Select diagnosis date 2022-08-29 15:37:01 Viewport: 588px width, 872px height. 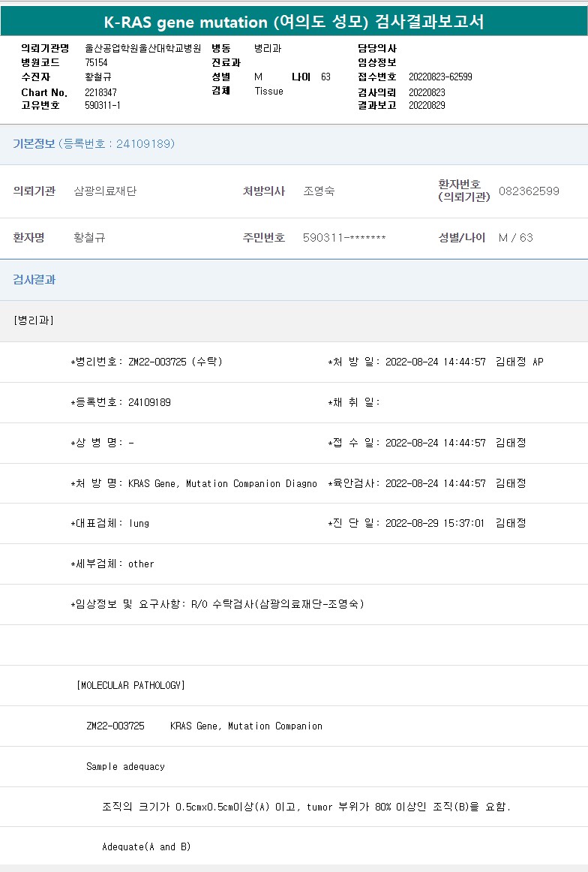[x=434, y=523]
